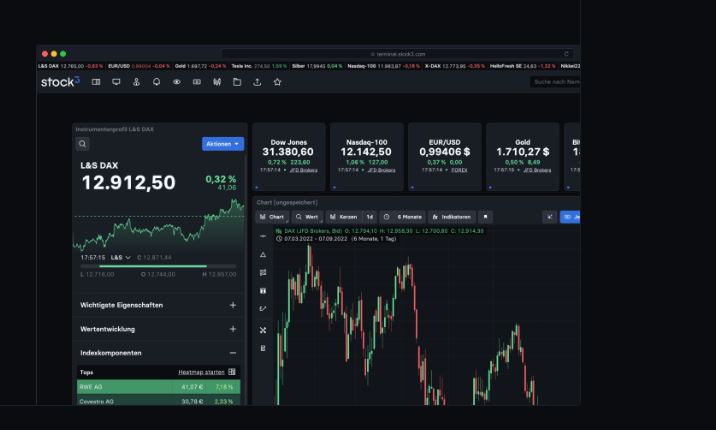Open the L&S exchange dropdown
716x438 pixels.
121,258
